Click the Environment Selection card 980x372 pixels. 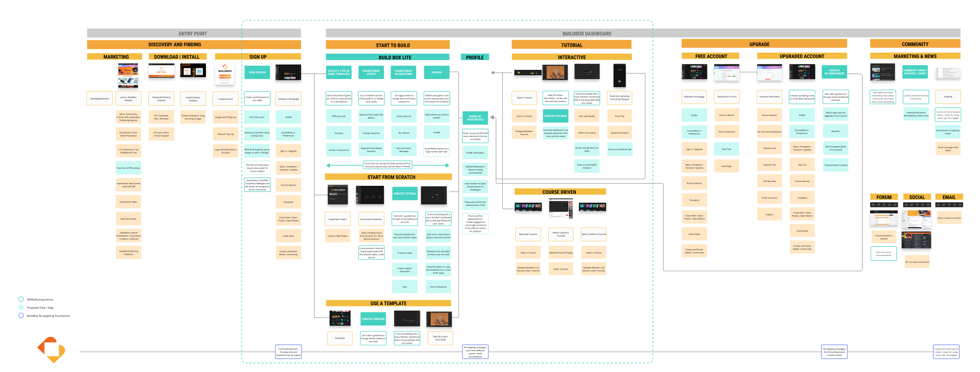point(371,219)
